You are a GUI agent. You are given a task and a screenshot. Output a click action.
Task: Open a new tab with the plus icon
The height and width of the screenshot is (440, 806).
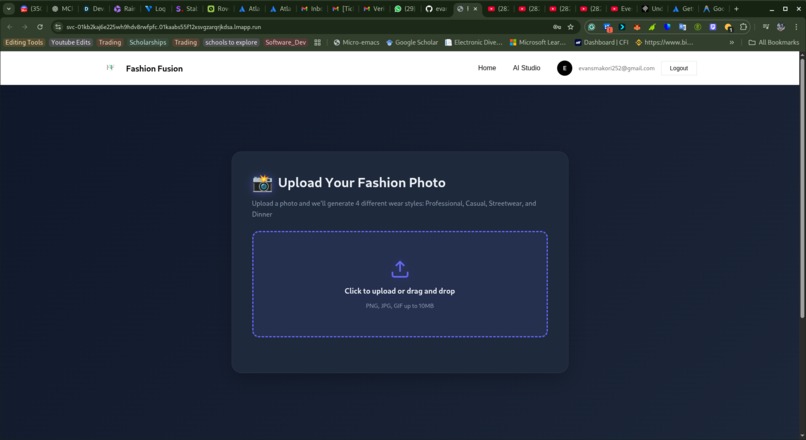pos(736,9)
